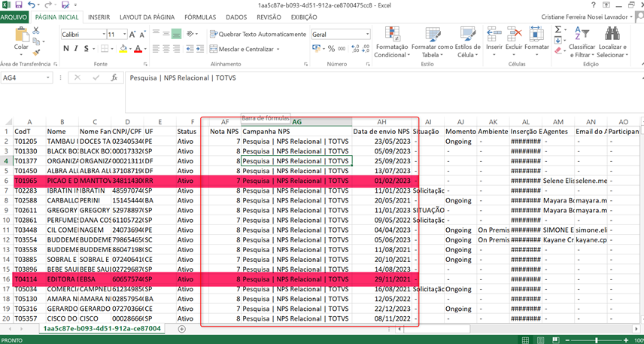Viewport: 644px width, 344px height.
Task: Click the AutoSum sigma icon
Action: point(557,30)
